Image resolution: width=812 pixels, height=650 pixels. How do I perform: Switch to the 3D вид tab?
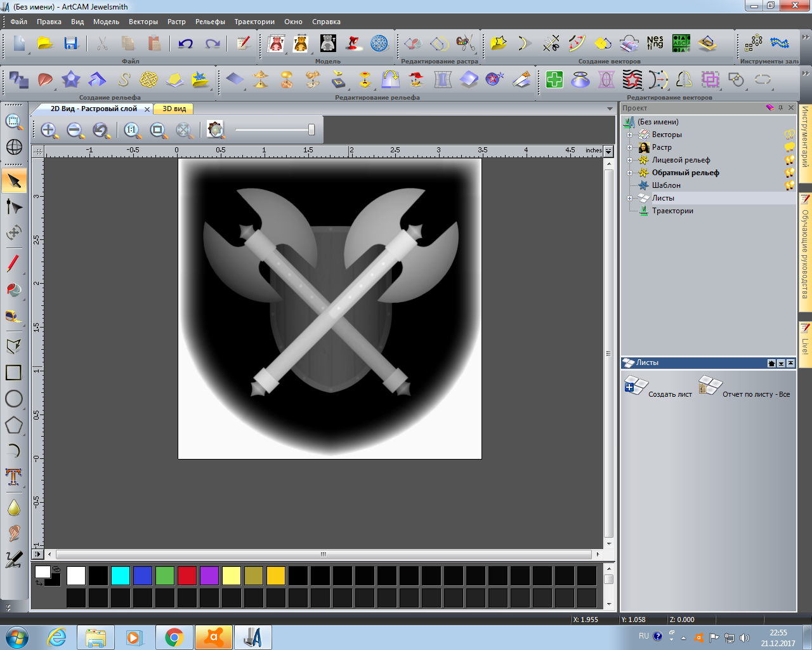coord(174,109)
